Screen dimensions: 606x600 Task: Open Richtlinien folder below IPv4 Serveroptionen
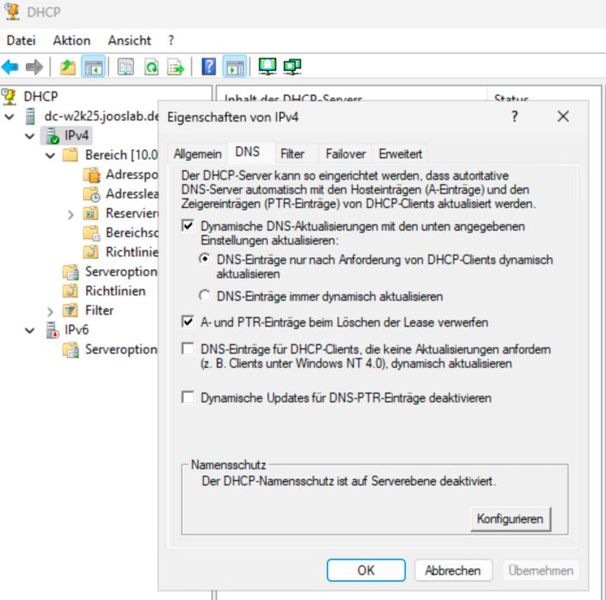coord(115,291)
